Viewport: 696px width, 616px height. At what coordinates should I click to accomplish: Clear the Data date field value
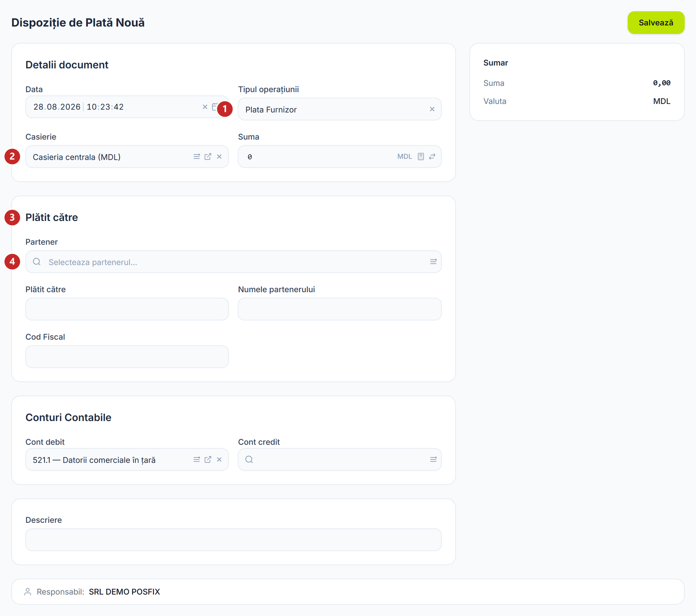coord(205,107)
